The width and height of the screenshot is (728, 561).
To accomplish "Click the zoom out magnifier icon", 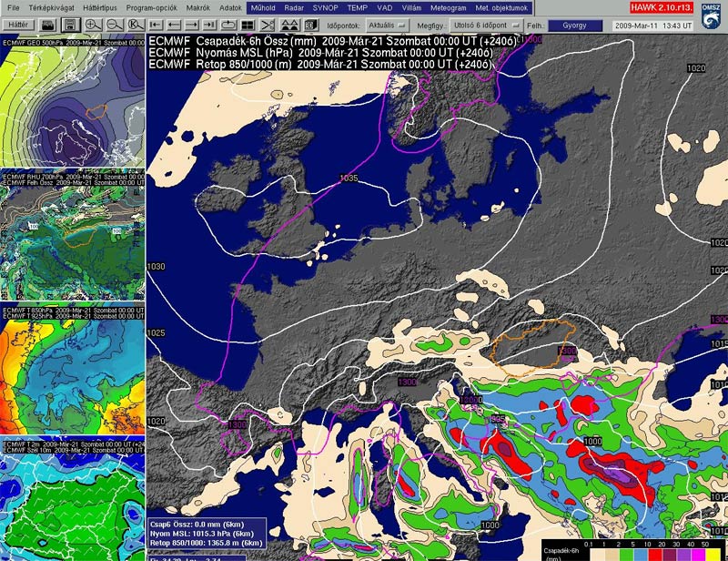I will click(116, 25).
